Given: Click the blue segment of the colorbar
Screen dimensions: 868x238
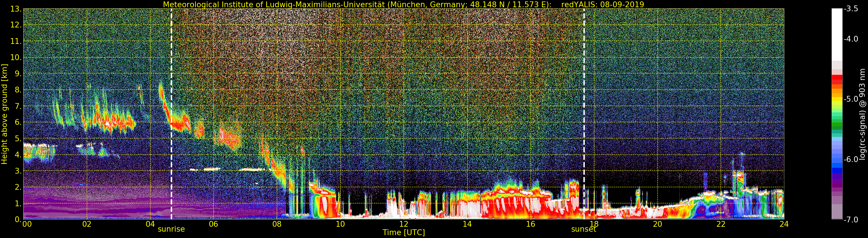Looking at the screenshot, I should pos(837,166).
